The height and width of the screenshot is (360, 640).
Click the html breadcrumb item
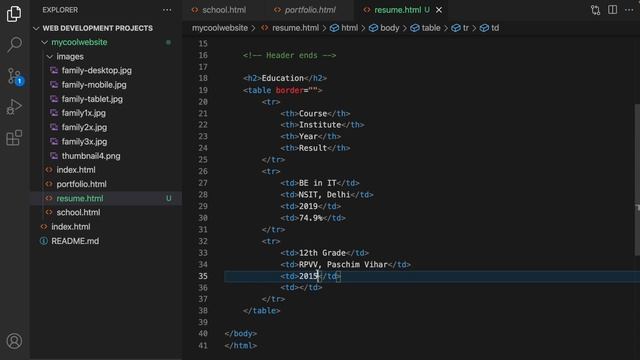[349, 28]
